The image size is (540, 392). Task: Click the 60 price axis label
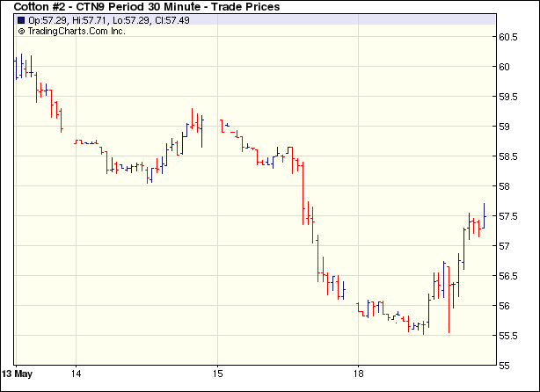coord(506,67)
